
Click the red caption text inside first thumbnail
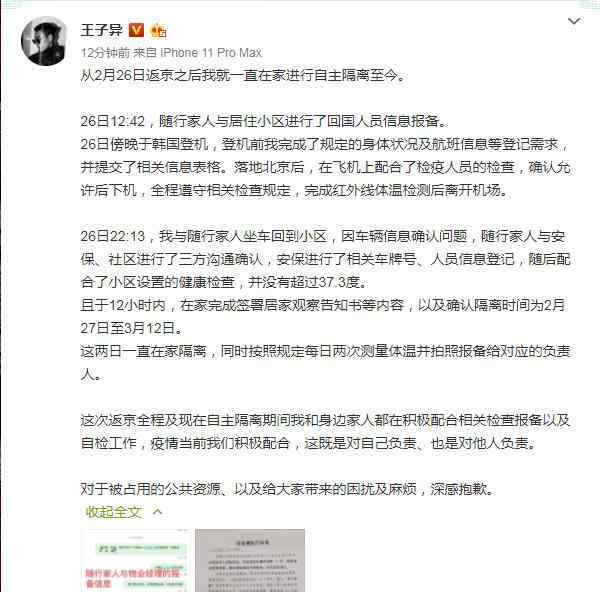pos(132,578)
